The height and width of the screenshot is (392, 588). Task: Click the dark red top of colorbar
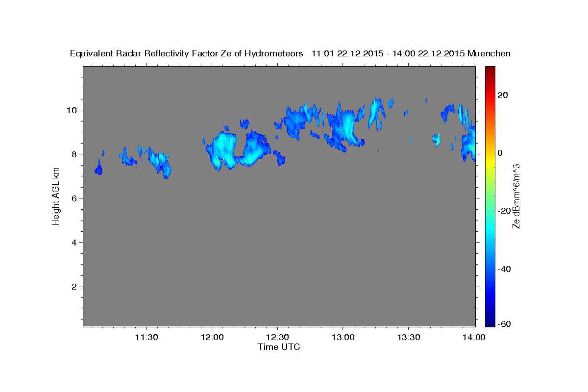tap(490, 71)
